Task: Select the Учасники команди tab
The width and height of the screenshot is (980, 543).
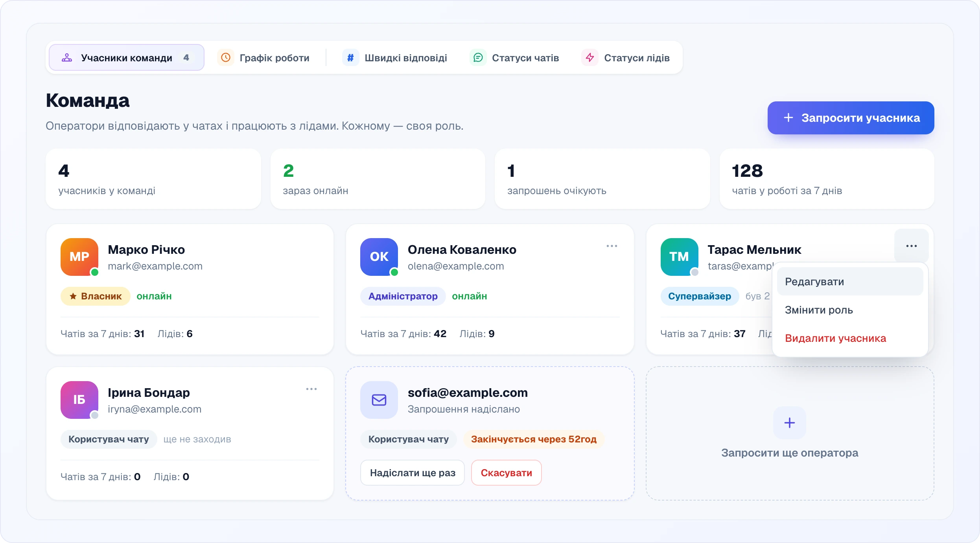Action: 127,58
